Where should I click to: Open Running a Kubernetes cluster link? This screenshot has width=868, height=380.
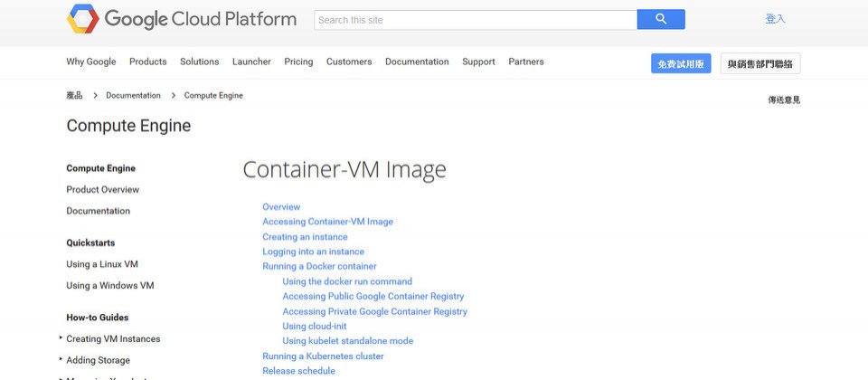point(323,356)
